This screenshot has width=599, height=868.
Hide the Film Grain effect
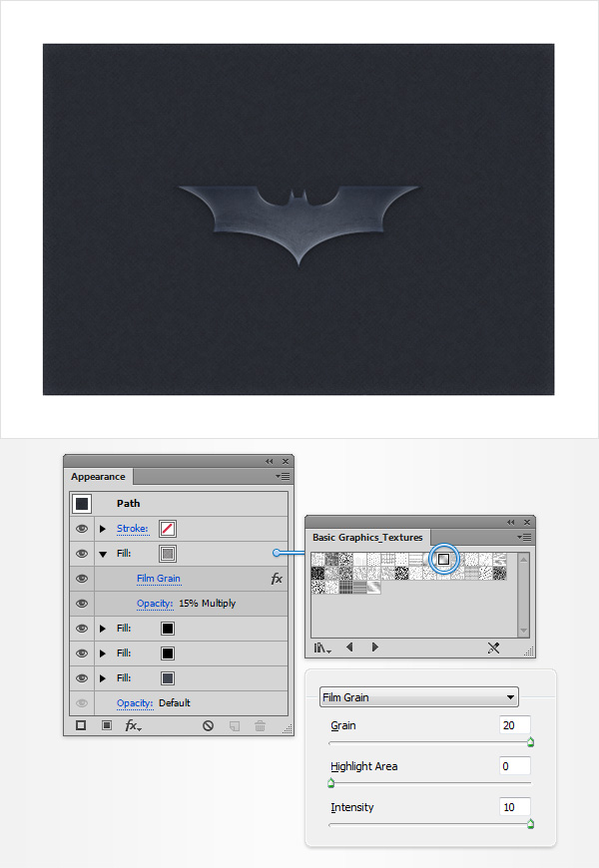tap(82, 579)
